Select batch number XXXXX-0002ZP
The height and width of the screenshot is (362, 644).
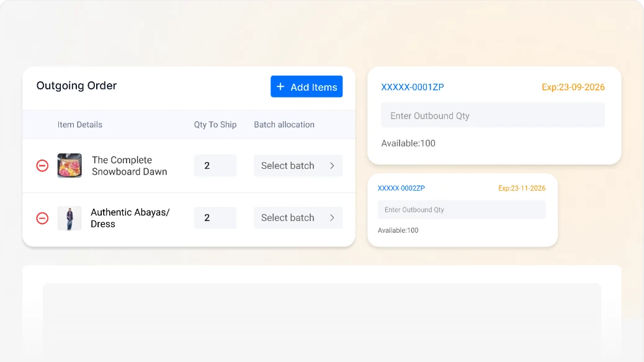(x=401, y=188)
